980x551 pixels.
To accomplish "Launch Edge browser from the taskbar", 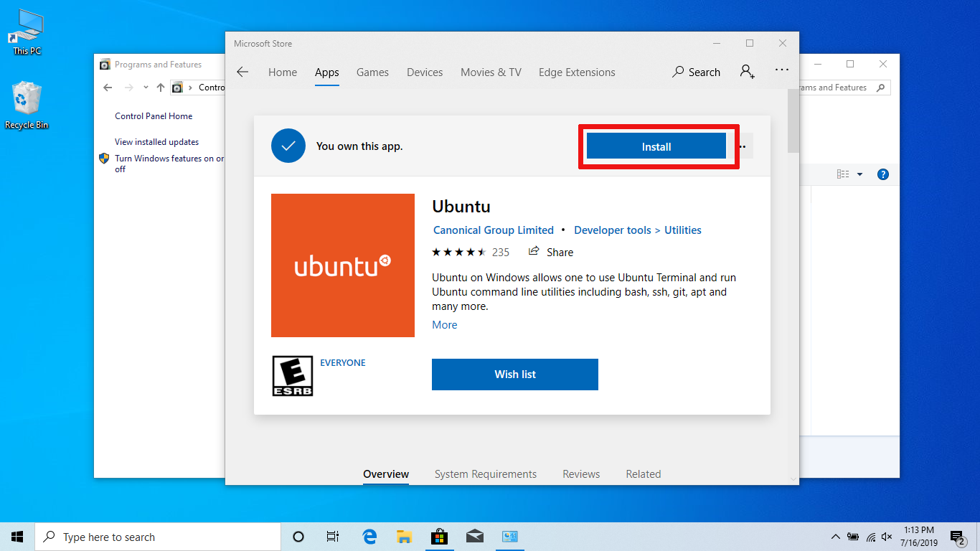I will click(369, 537).
